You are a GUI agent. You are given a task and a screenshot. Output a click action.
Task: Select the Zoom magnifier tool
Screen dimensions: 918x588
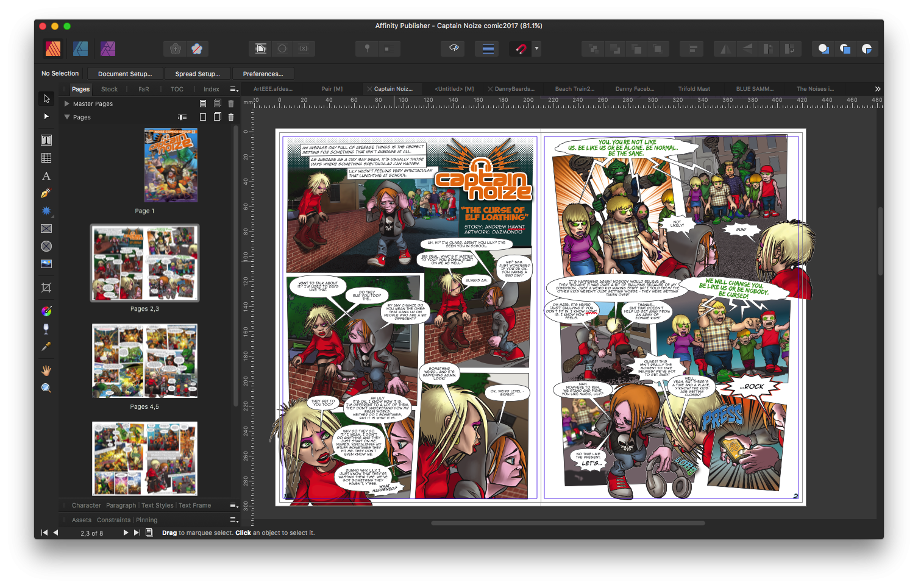46,388
